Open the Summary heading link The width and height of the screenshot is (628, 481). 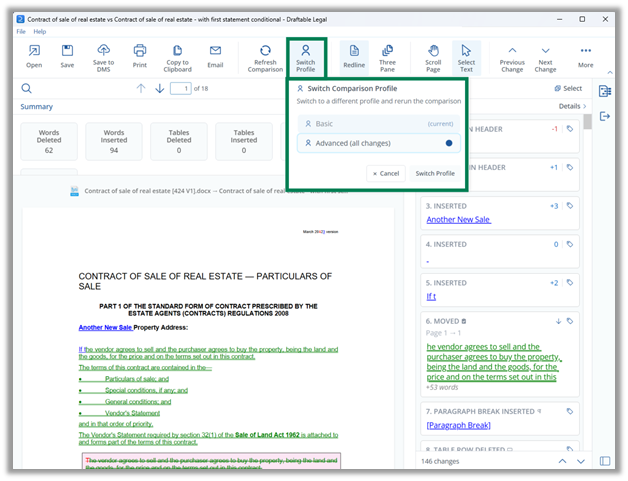[x=36, y=107]
